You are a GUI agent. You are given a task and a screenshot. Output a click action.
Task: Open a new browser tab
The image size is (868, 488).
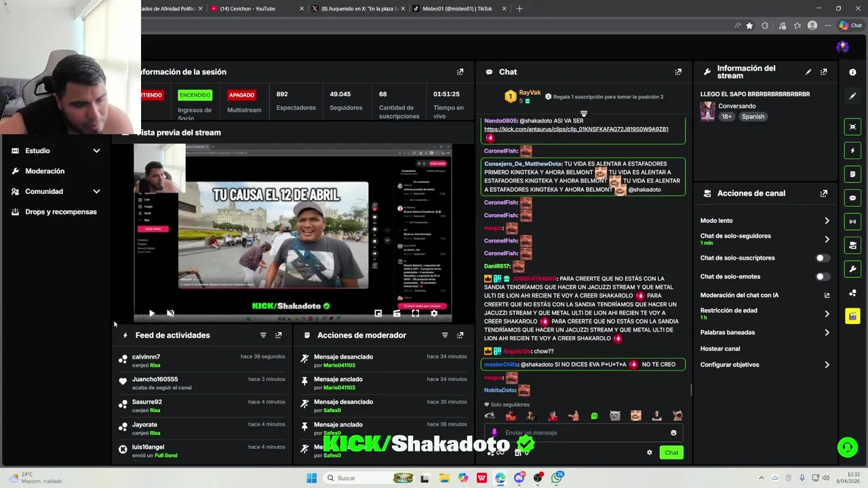tap(519, 9)
